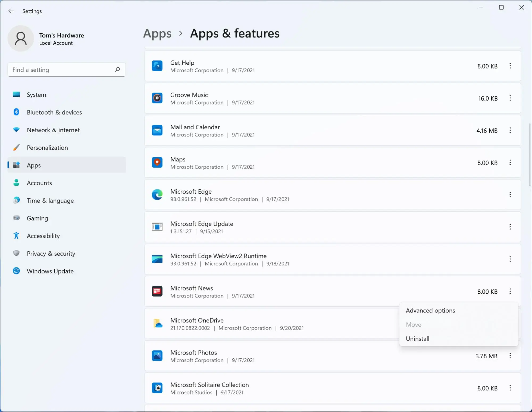Screen dimensions: 532x412
Task: Click the Apps breadcrumb link
Action: click(x=157, y=34)
